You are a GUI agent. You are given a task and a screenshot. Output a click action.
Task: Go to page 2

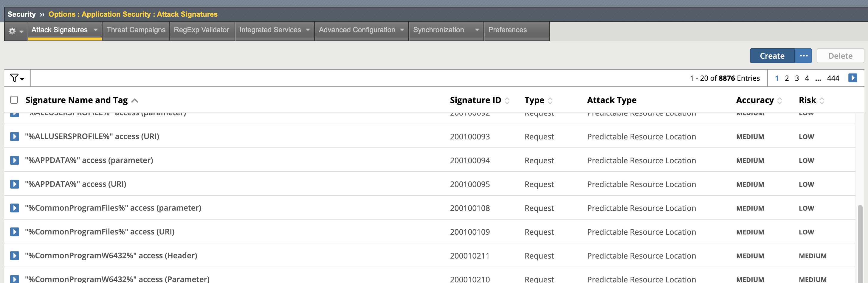click(x=787, y=78)
